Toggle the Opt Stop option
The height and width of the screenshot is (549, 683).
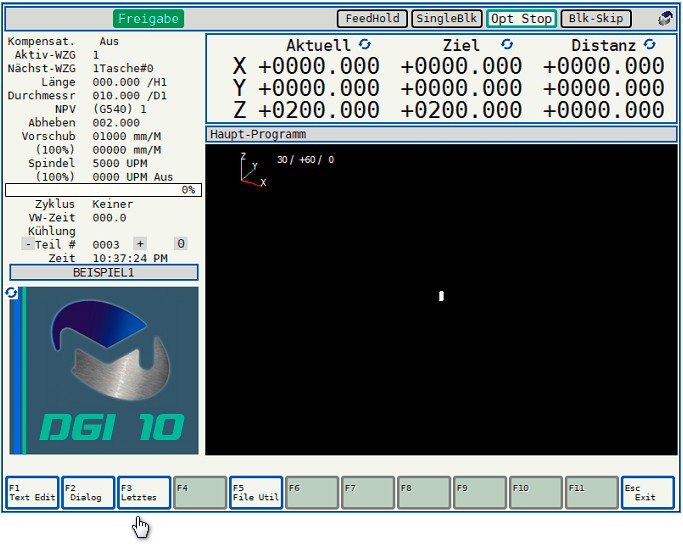(x=521, y=19)
